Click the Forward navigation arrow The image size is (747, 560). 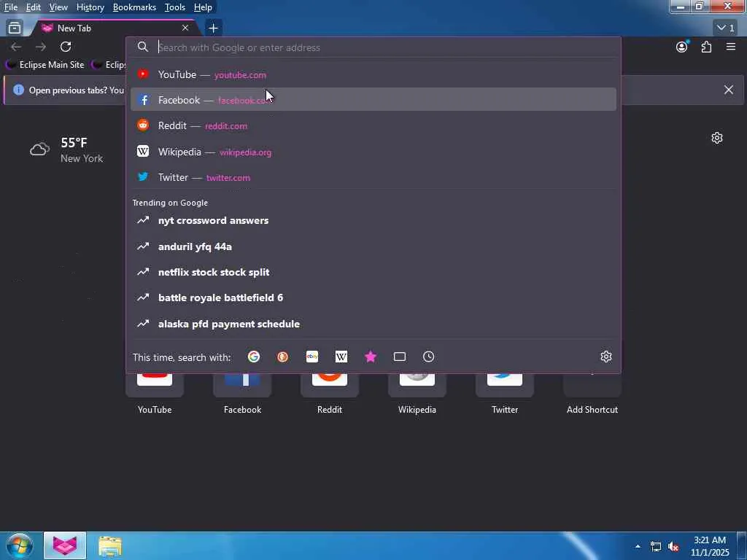click(x=41, y=47)
